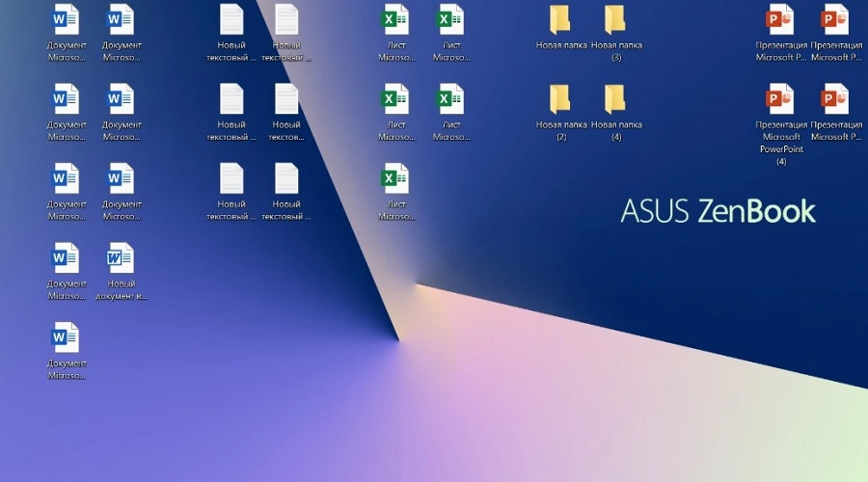The image size is (868, 482).
Task: Open folder Новая папка (3)
Action: pos(616,32)
